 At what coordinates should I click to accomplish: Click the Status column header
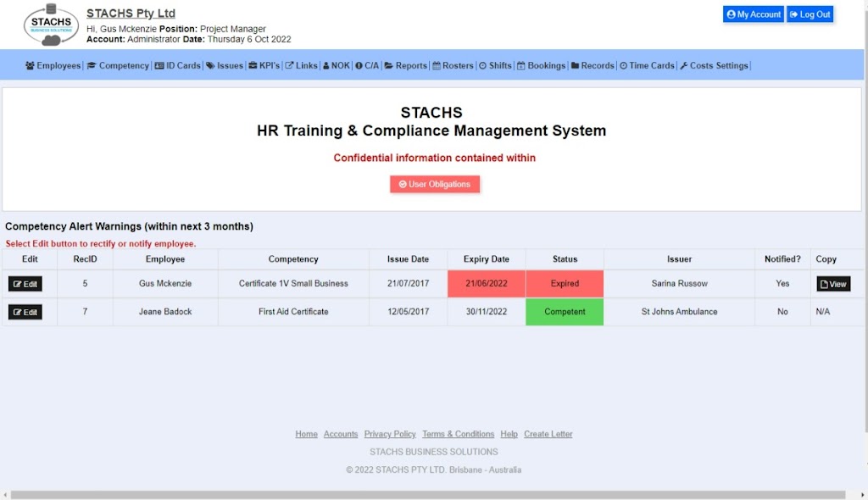[565, 259]
